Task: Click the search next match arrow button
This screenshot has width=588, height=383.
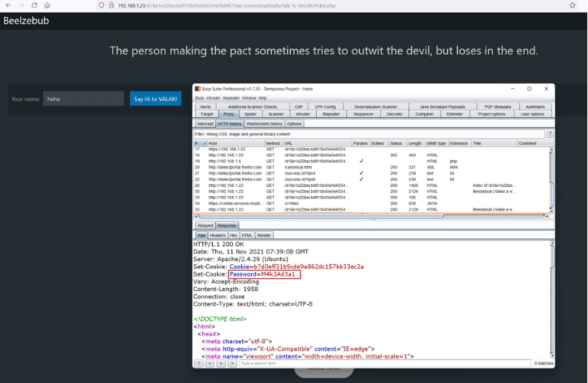Action: (x=232, y=363)
